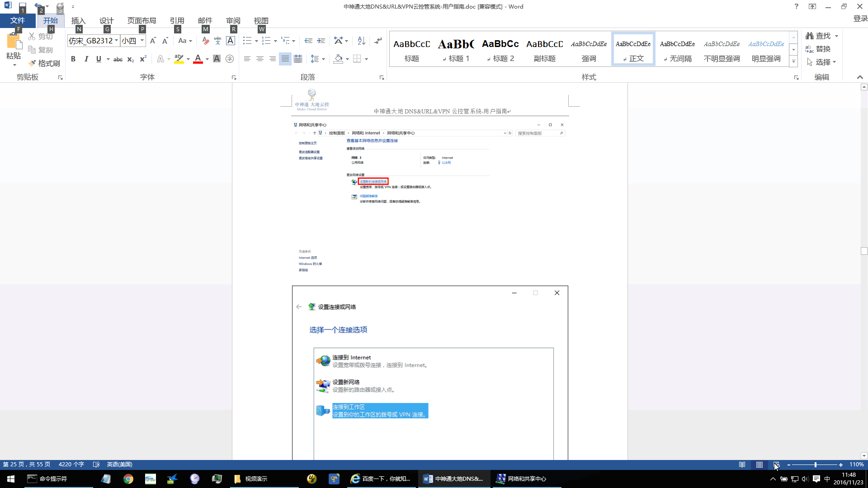Viewport: 868px width, 488px height.
Task: Click 登录 sign in link
Action: [860, 19]
